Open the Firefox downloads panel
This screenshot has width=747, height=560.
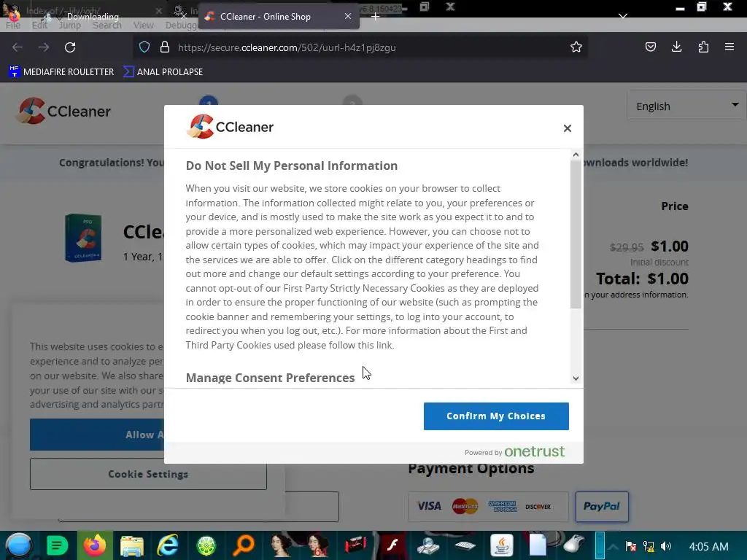click(x=676, y=47)
